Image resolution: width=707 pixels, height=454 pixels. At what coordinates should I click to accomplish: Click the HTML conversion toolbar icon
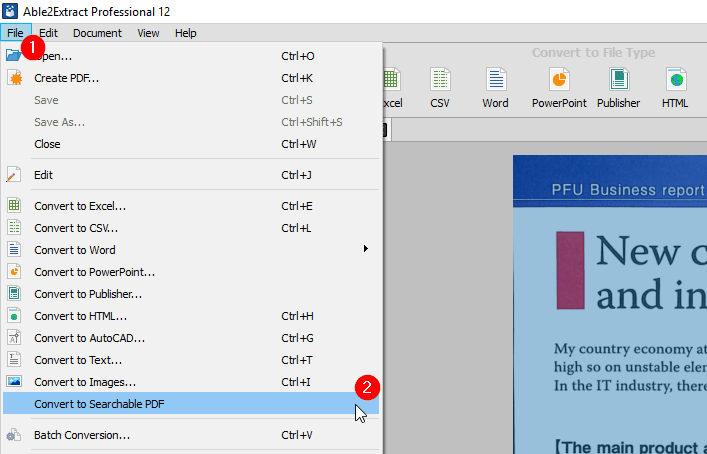(x=675, y=80)
